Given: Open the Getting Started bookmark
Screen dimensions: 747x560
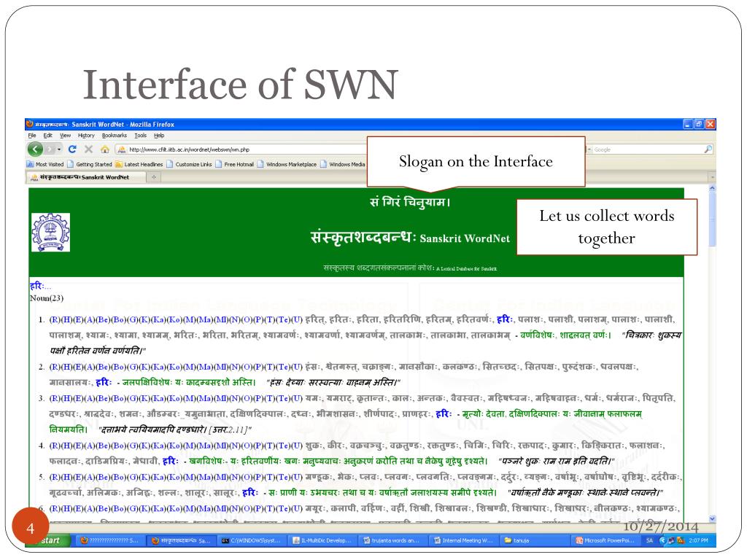Looking at the screenshot, I should click(90, 164).
